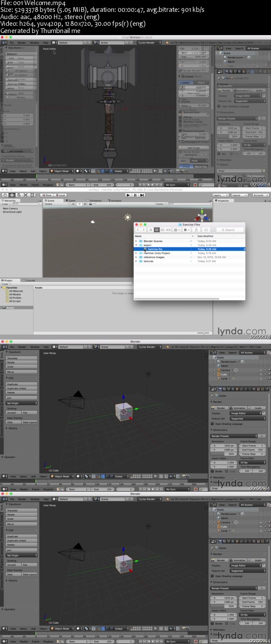The image size is (271, 644).
Task: Open the Inspector tab in Unity
Action: coord(223,200)
